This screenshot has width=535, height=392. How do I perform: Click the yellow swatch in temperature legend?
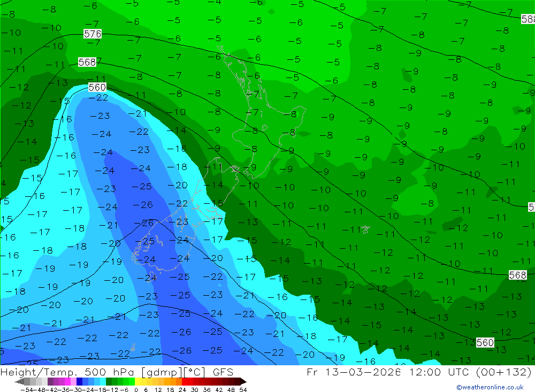pos(138,381)
